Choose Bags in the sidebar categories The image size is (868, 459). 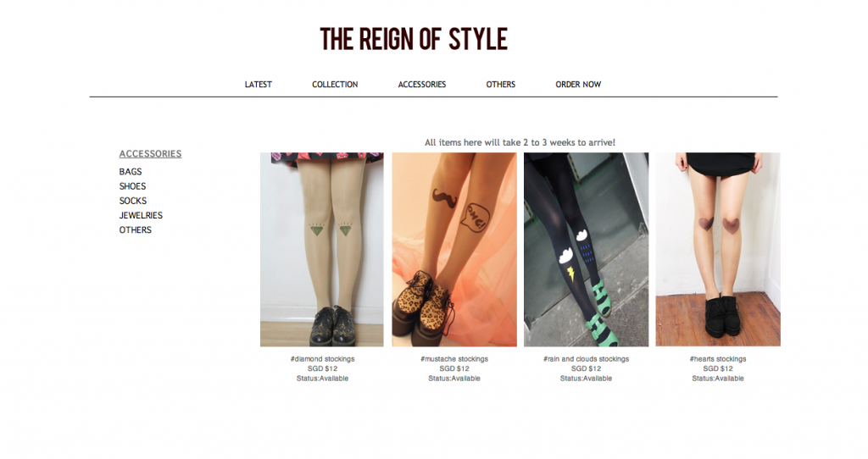(131, 172)
